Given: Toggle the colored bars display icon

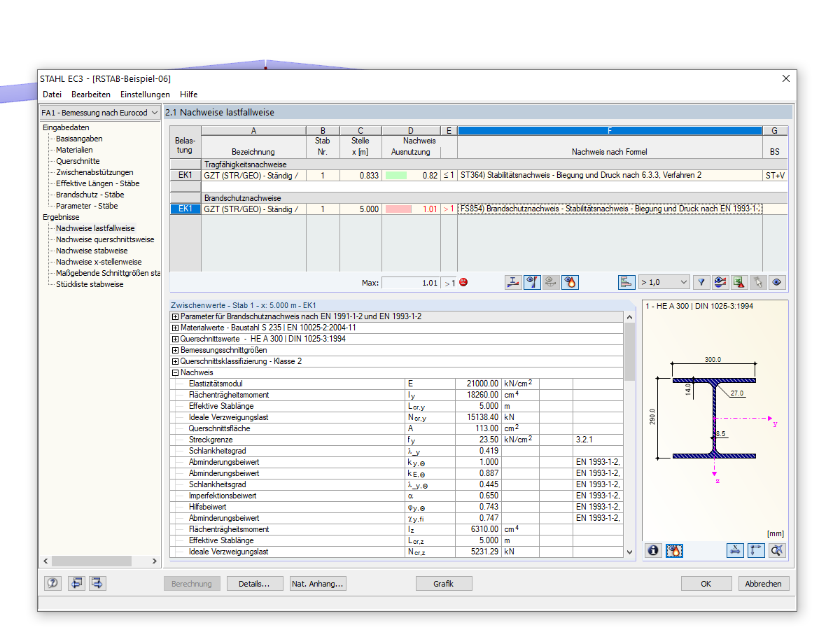Looking at the screenshot, I should click(626, 282).
